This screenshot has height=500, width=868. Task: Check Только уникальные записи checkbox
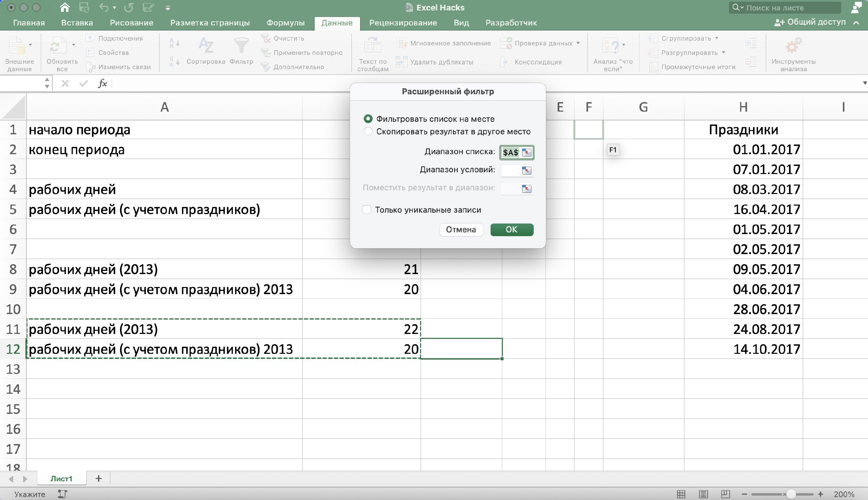pyautogui.click(x=367, y=210)
